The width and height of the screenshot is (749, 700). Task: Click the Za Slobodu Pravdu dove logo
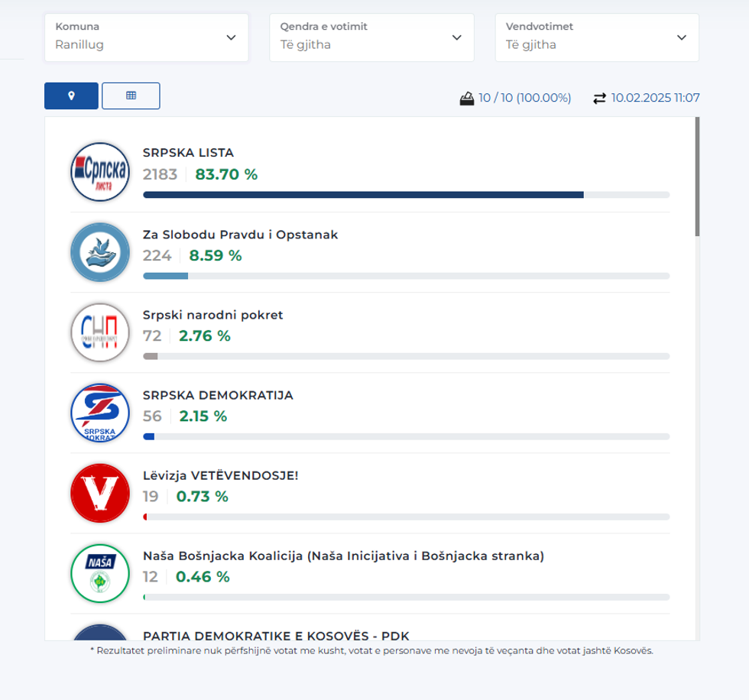click(100, 252)
